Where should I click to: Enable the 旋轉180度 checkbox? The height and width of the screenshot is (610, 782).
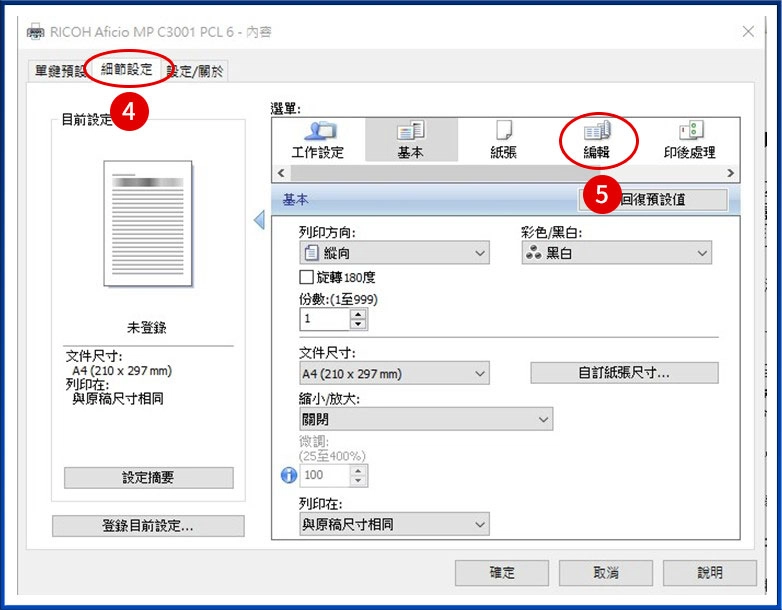pyautogui.click(x=306, y=277)
